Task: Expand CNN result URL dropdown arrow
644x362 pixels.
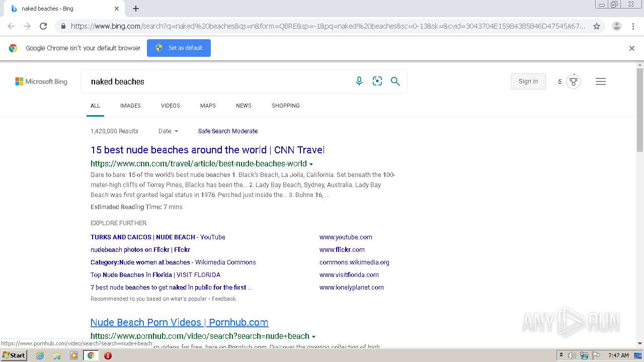Action: coord(311,164)
